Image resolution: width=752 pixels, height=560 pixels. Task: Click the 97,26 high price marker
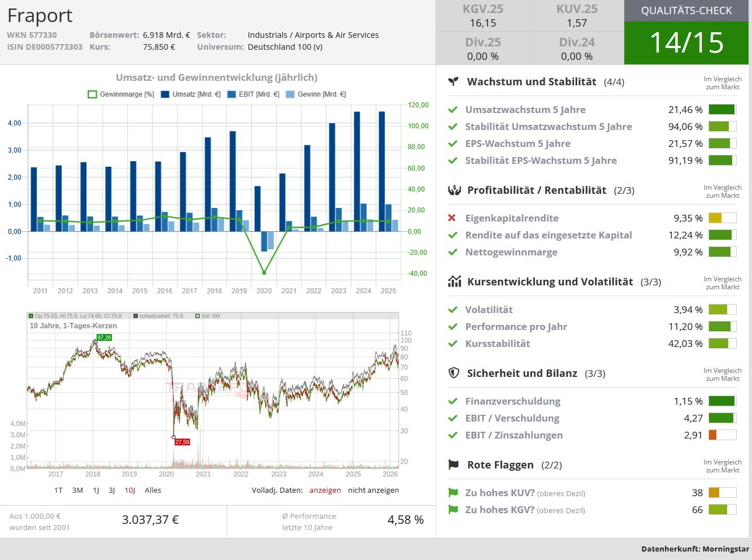pyautogui.click(x=104, y=337)
